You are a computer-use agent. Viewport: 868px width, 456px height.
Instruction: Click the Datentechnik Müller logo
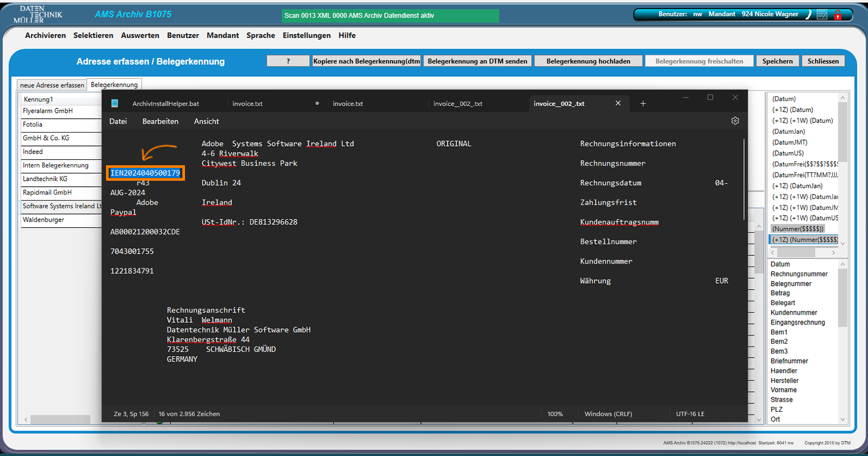coord(38,14)
